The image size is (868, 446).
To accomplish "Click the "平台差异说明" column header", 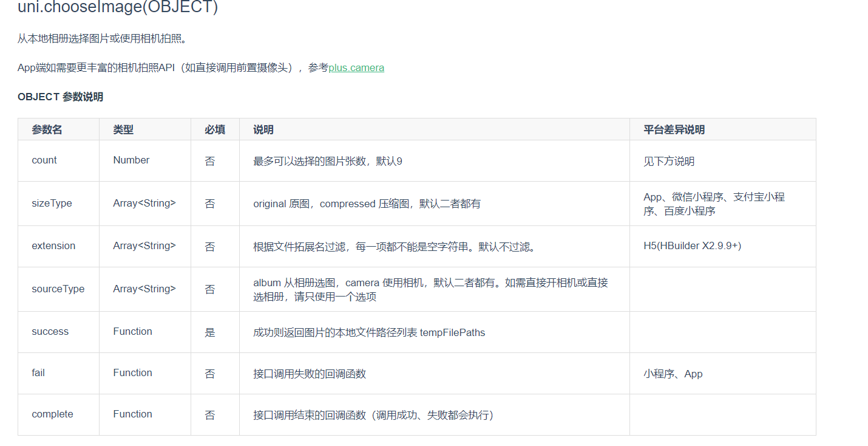I will pyautogui.click(x=674, y=129).
